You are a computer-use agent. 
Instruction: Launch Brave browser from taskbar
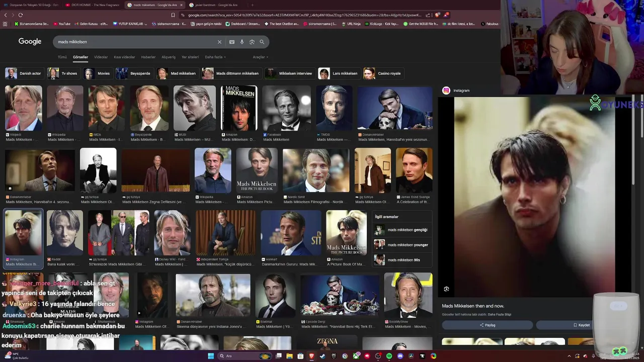(x=311, y=356)
